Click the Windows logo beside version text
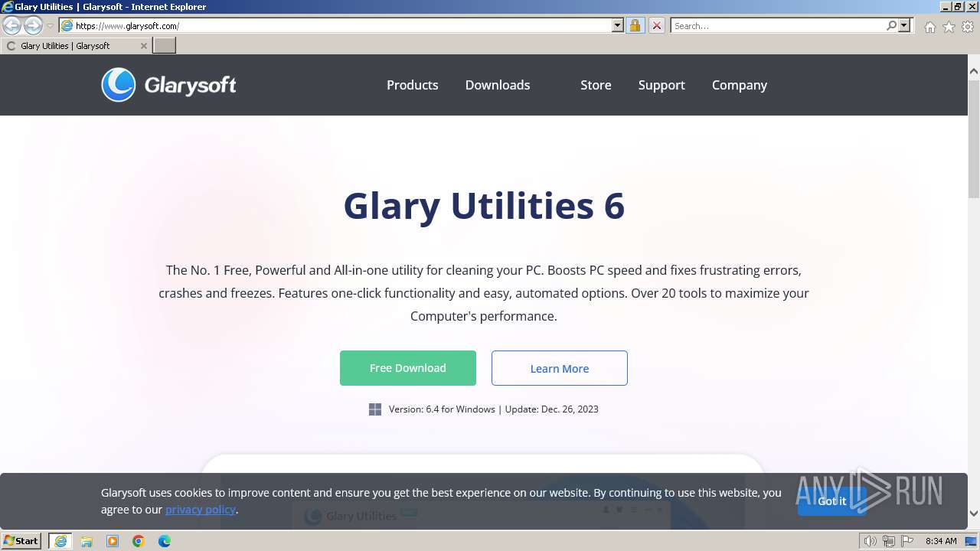980x551 pixels. 375,409
